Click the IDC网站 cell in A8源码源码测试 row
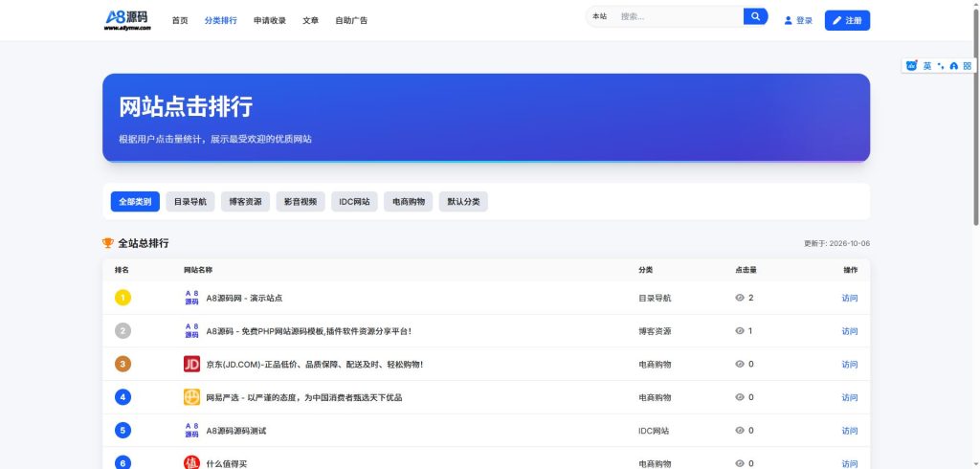 pyautogui.click(x=654, y=431)
